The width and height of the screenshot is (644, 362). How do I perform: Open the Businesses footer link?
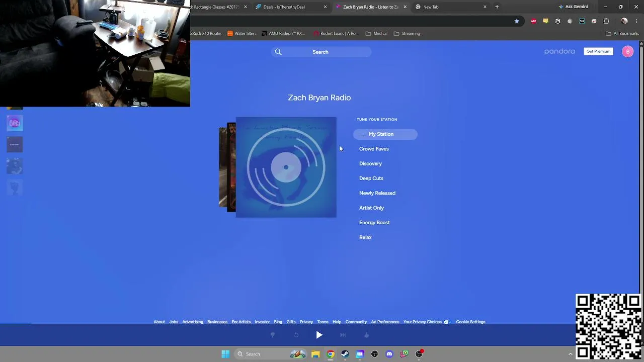pos(217,322)
